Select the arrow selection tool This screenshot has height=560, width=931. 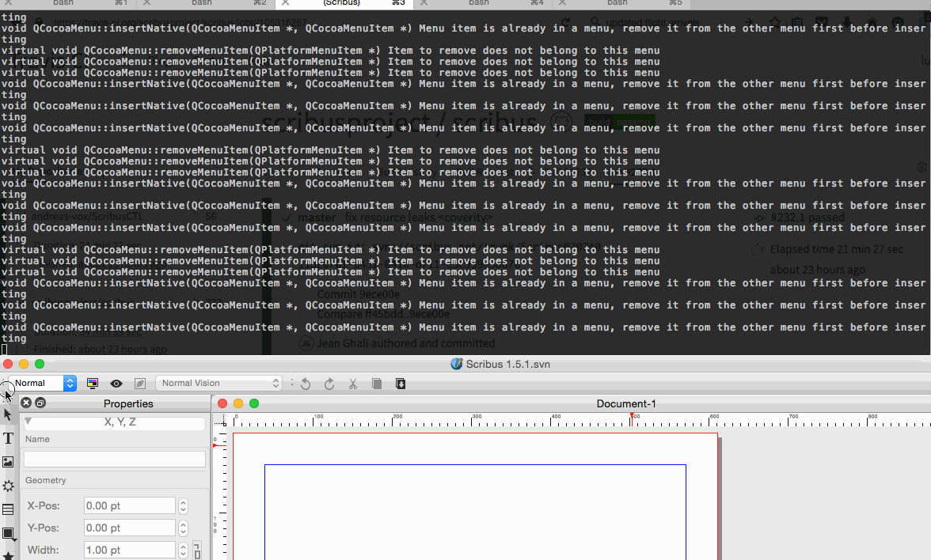tap(8, 414)
